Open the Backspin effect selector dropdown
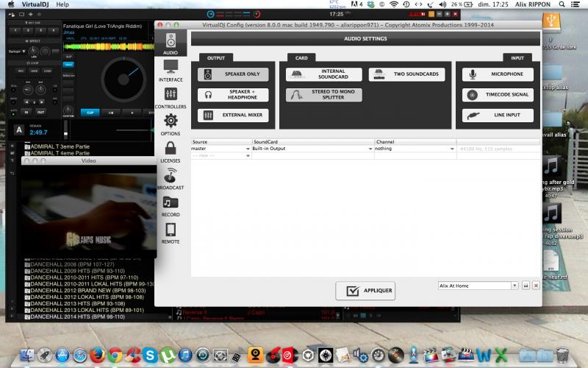The image size is (588, 368). 17,52
